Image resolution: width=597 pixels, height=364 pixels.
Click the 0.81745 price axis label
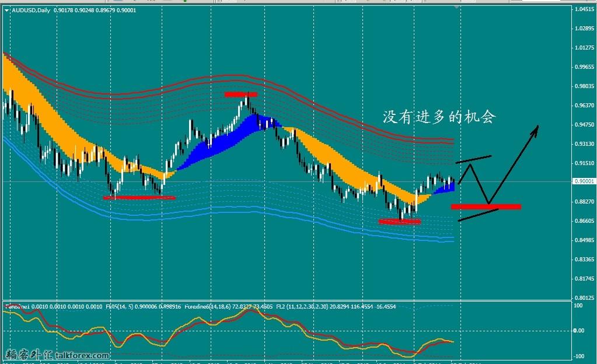pyautogui.click(x=584, y=278)
